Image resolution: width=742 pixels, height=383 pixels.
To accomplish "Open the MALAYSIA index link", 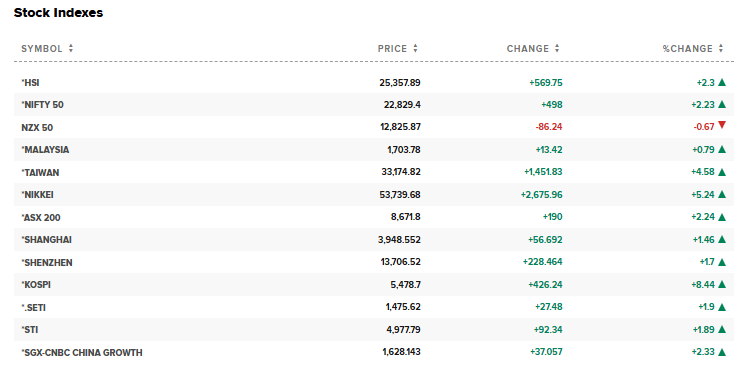I will click(45, 150).
